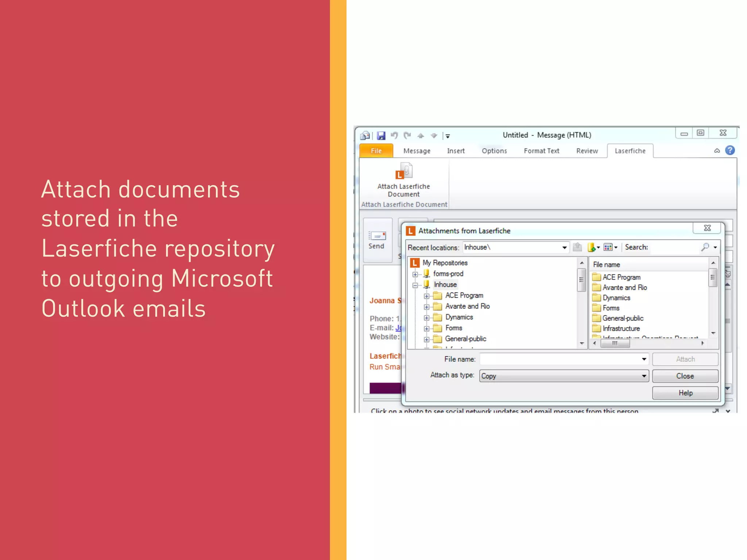Click the magnifying glass search icon
Viewport: 747px width, 560px height.
tap(705, 247)
